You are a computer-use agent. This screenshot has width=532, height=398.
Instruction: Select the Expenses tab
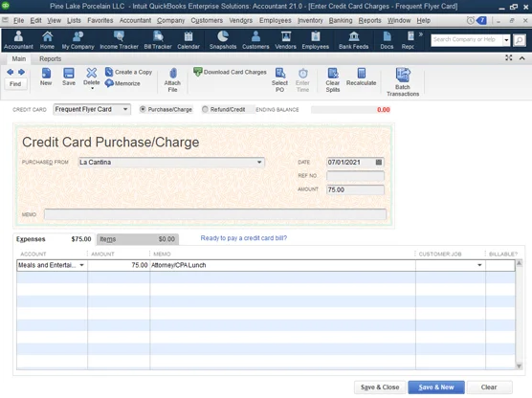[x=54, y=239]
